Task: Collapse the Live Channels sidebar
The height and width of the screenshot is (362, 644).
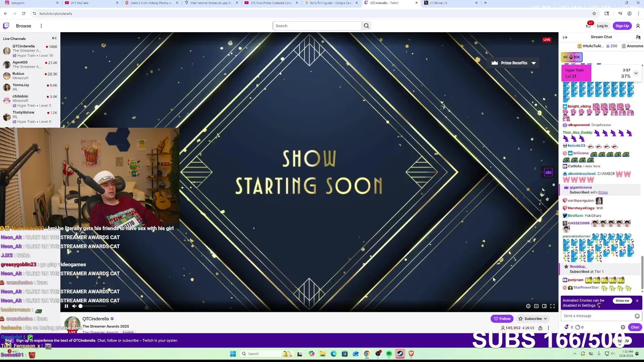Action: click(x=54, y=38)
